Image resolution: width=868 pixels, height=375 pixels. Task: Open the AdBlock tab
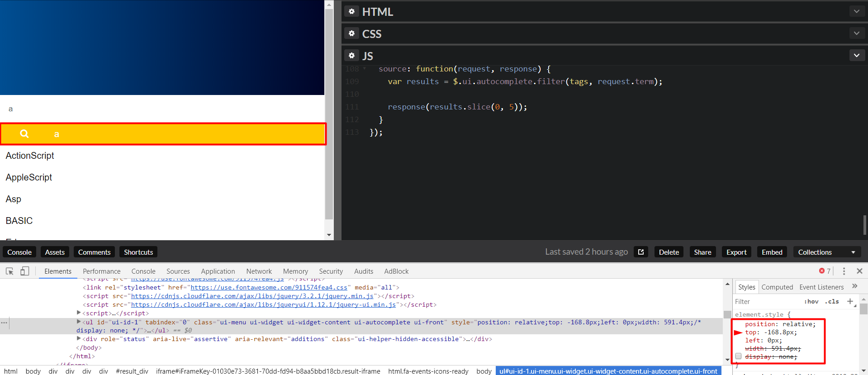396,271
